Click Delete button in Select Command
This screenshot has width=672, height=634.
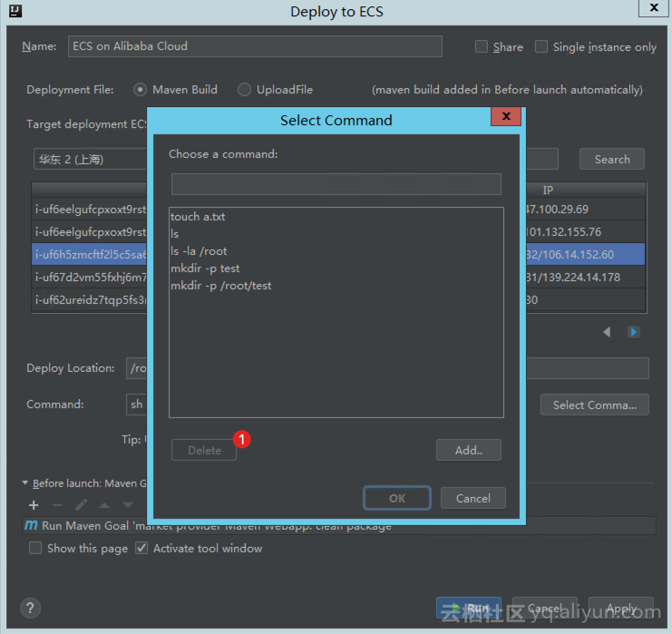pyautogui.click(x=204, y=450)
